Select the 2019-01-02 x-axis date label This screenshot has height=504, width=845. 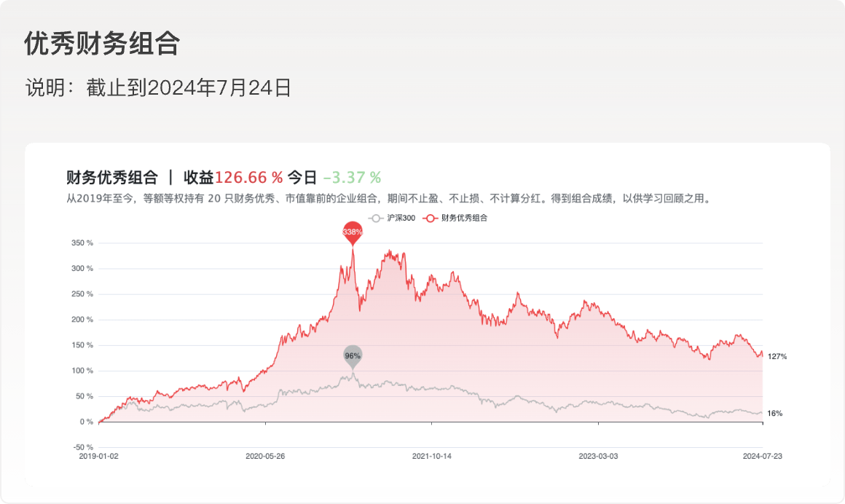pos(98,456)
